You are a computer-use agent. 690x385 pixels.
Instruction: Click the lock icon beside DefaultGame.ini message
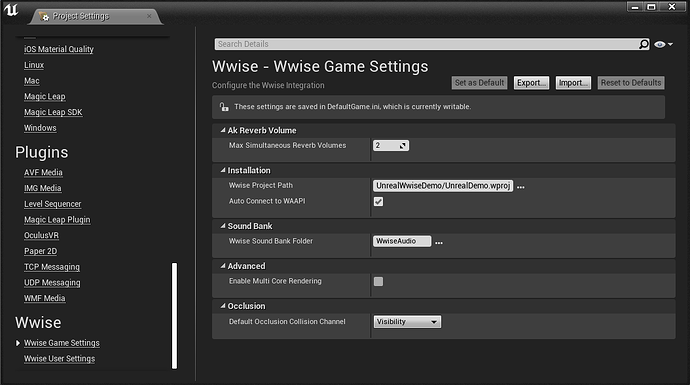(224, 107)
